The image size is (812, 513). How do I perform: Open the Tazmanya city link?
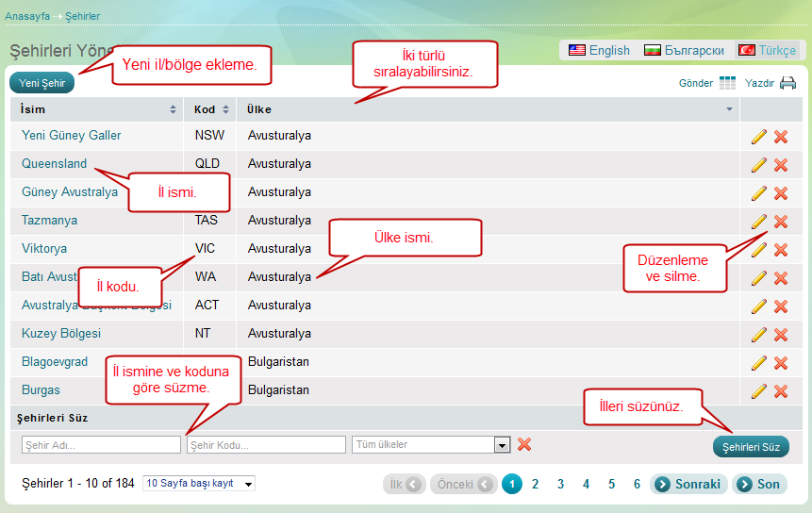coord(49,221)
